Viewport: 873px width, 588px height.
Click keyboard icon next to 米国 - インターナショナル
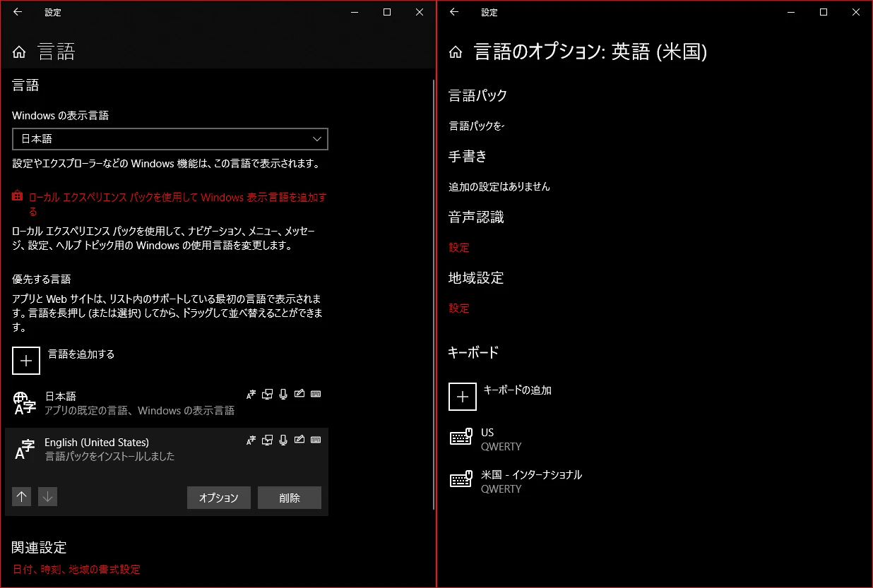click(x=461, y=480)
